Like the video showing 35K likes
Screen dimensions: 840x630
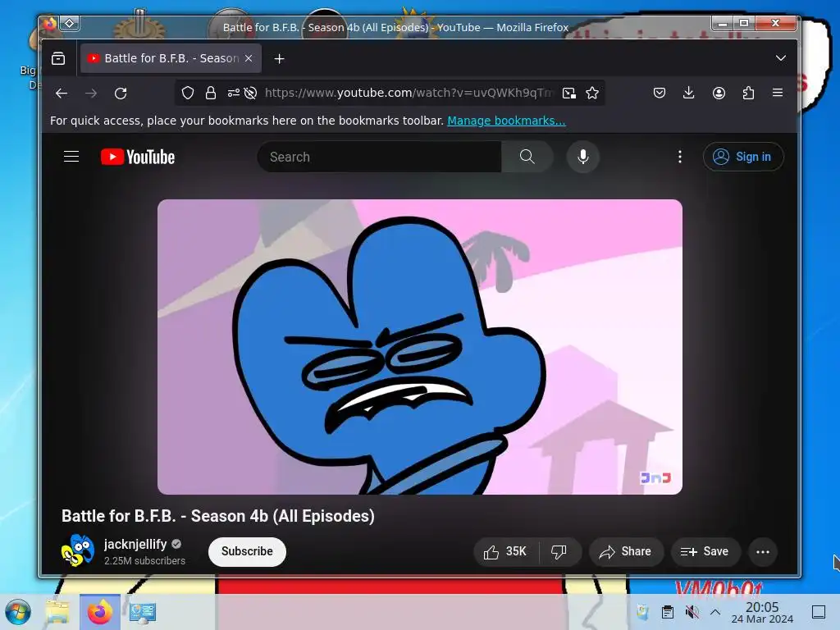pyautogui.click(x=505, y=552)
